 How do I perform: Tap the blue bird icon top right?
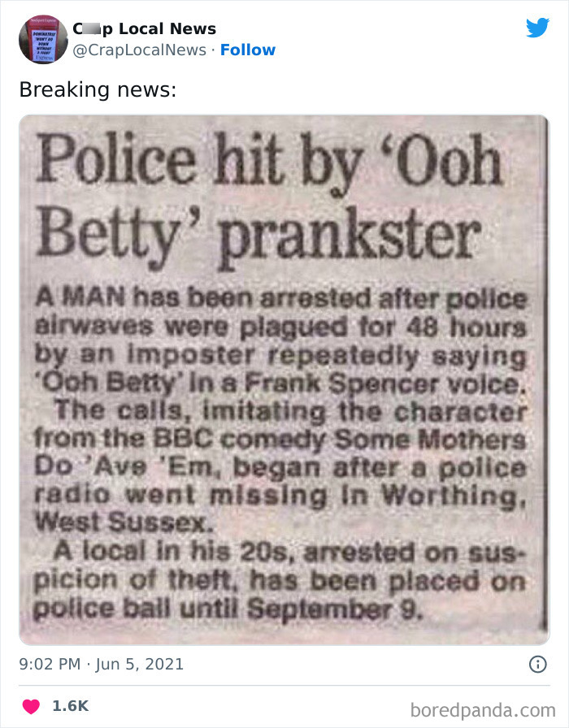538,28
